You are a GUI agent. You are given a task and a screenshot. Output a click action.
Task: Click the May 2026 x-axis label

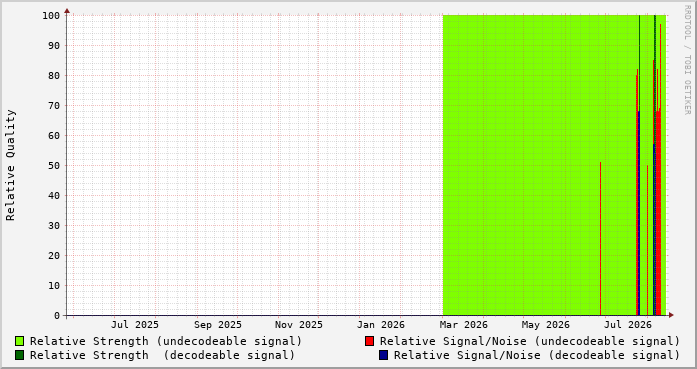click(545, 325)
